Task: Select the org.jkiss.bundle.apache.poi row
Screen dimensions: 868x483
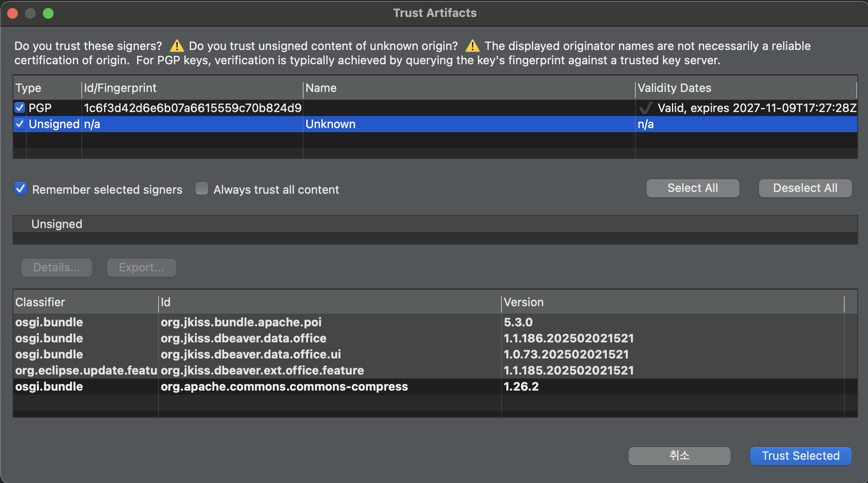Action: (x=241, y=322)
